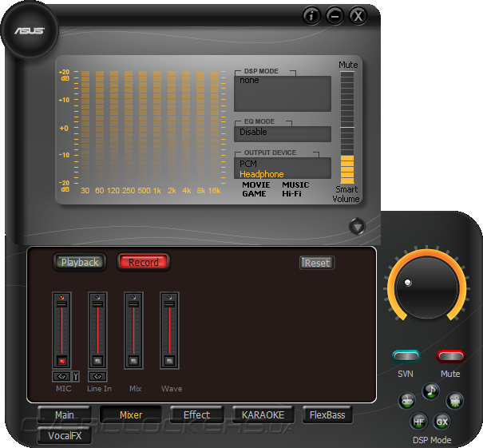The height and width of the screenshot is (448, 483).
Task: Click the master volume knob
Action: coord(427,287)
